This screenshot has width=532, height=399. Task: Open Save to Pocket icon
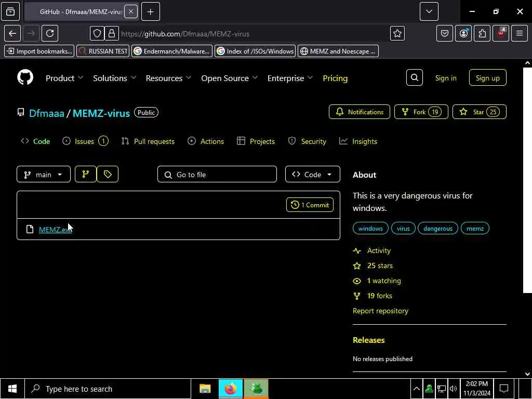click(x=445, y=33)
